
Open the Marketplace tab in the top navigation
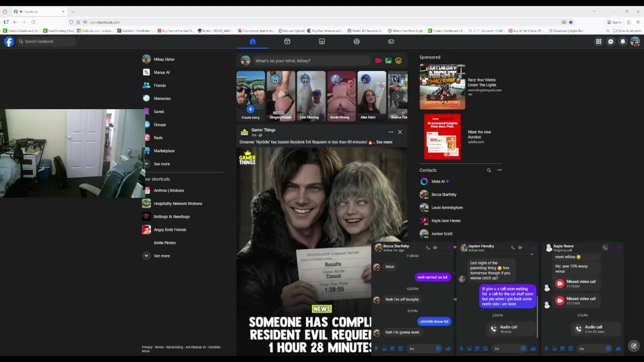[x=322, y=42]
